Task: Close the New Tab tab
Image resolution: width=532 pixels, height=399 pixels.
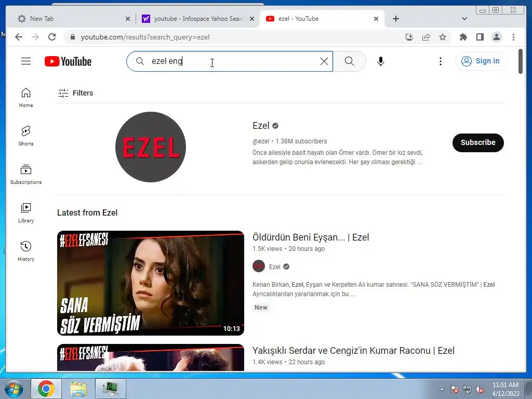Action: (128, 19)
